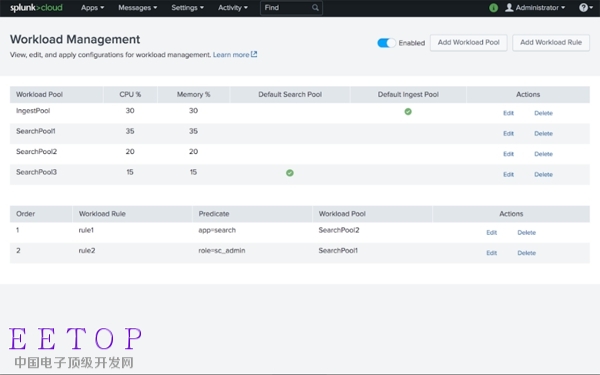
Task: Click the Default Ingest Pool checkmark for IngestPool
Action: (x=408, y=112)
